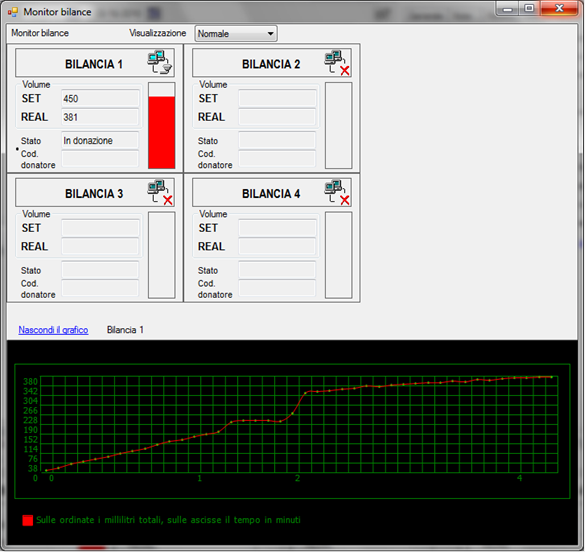Click Bilancia 4 disconnected network icon
Screen dimensions: 585x552
point(337,192)
